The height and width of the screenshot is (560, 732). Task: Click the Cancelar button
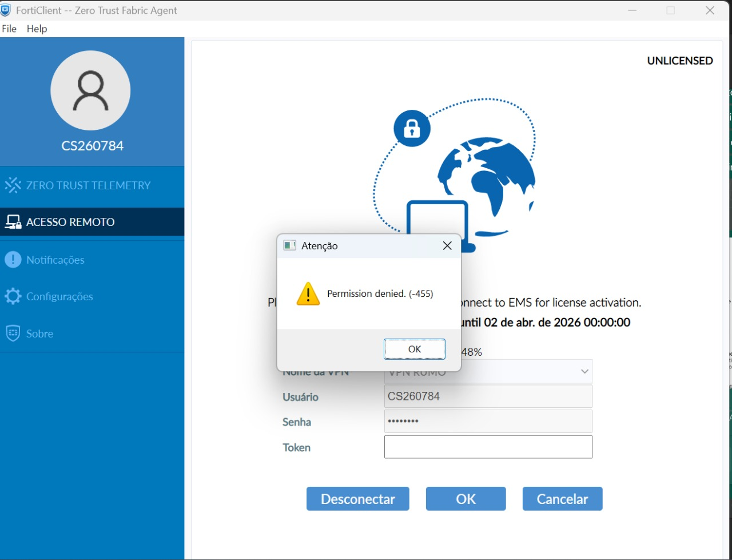click(563, 499)
